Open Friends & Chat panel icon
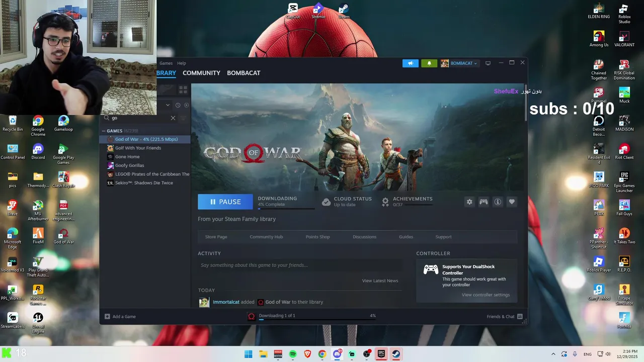Image resolution: width=644 pixels, height=362 pixels. 520,316
